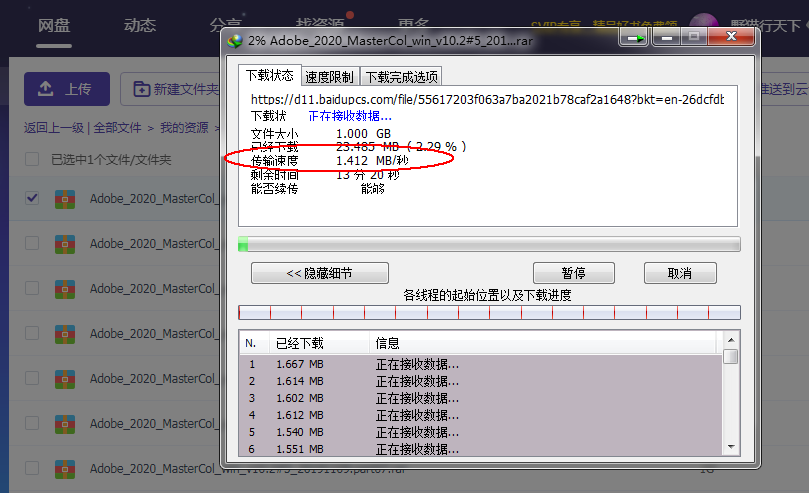Click the 暂停 button
This screenshot has width=809, height=493.
click(x=573, y=273)
